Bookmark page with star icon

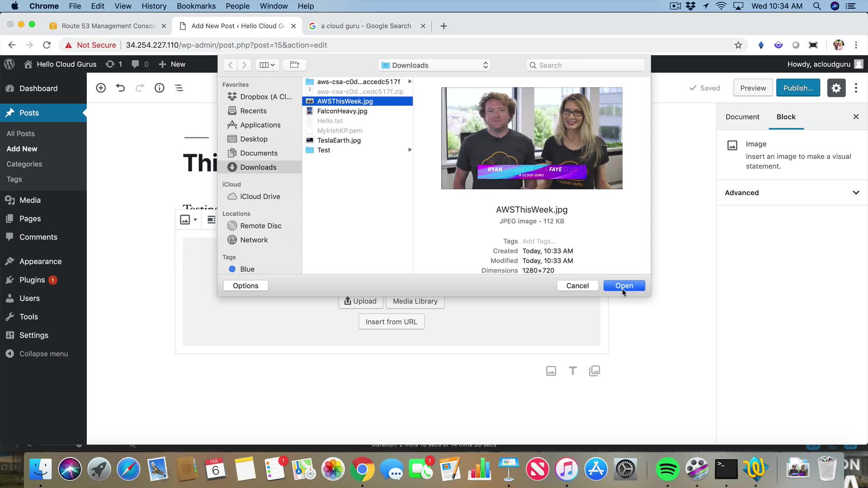point(738,45)
